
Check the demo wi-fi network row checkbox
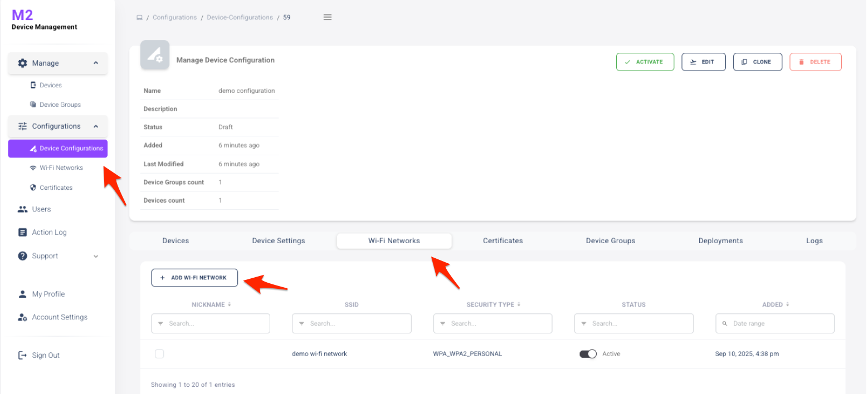tap(159, 354)
